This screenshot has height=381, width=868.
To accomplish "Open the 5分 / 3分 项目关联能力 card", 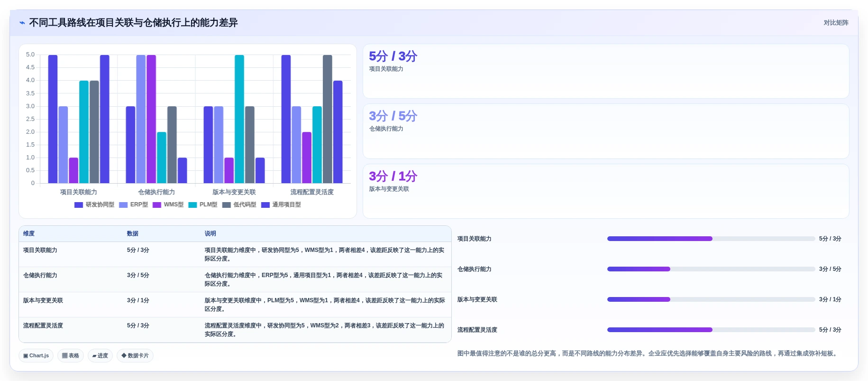I will [x=606, y=71].
